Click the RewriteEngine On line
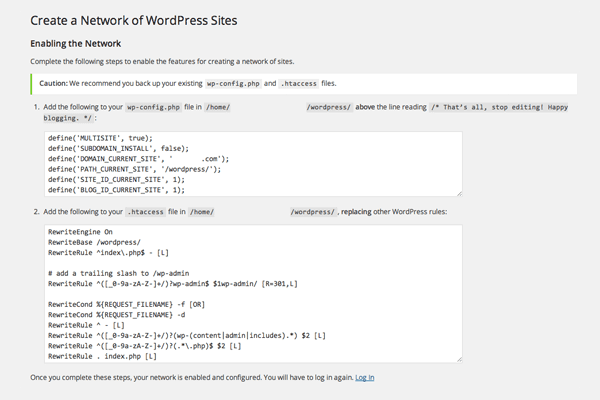 coord(80,232)
